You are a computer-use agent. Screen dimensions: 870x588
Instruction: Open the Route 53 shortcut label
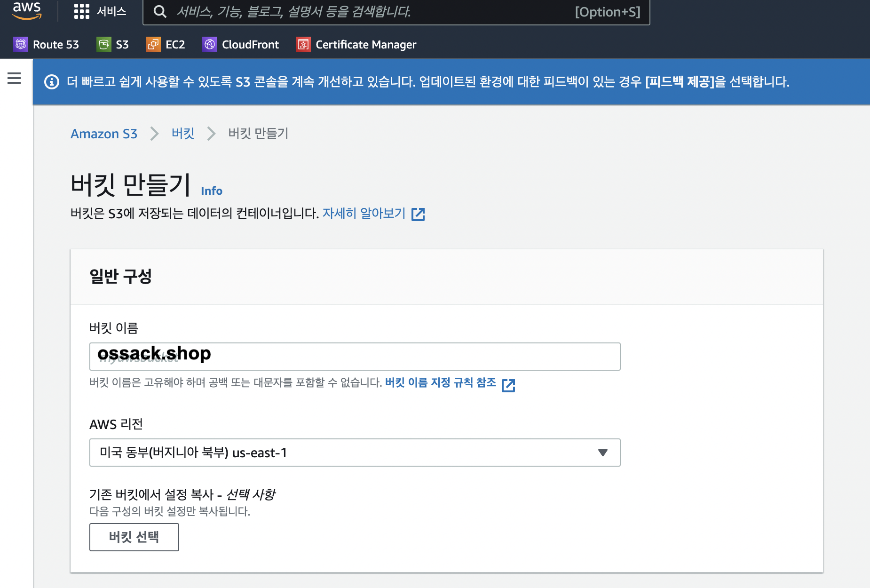pyautogui.click(x=56, y=45)
